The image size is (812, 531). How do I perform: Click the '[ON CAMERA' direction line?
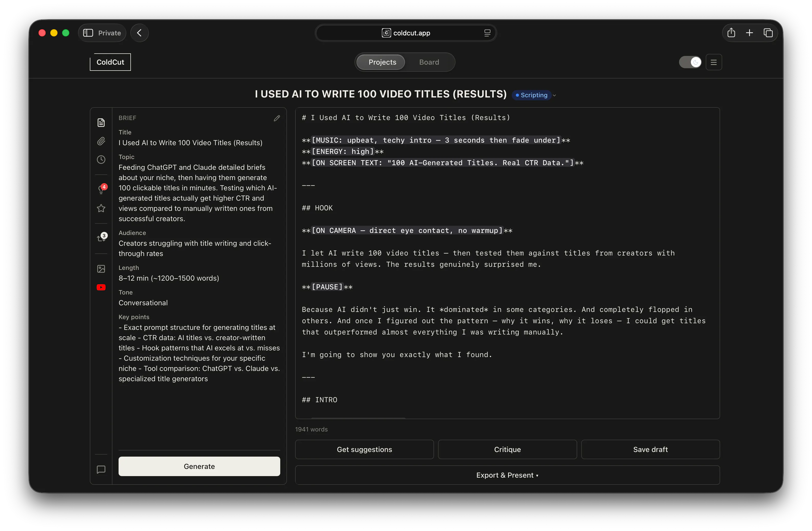407,231
